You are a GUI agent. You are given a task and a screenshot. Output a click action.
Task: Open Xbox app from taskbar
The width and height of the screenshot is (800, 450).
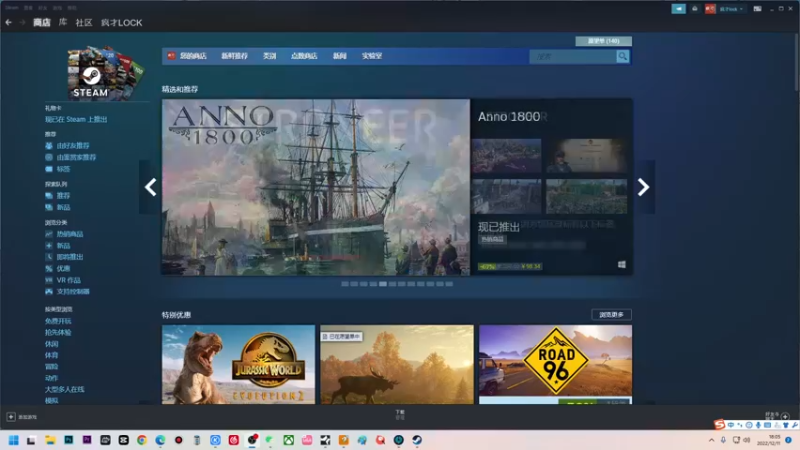point(289,440)
